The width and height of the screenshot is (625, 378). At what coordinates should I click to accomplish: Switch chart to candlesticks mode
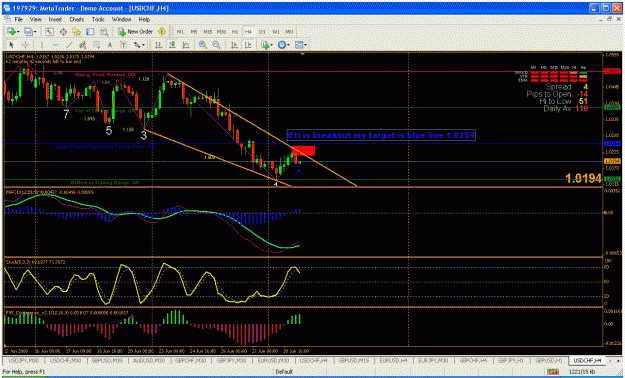[172, 45]
